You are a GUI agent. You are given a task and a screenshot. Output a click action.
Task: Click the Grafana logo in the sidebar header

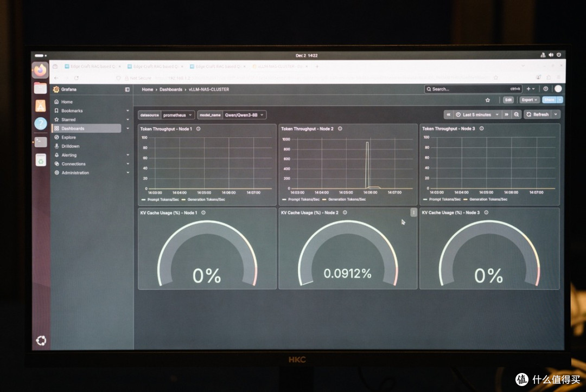(x=56, y=89)
